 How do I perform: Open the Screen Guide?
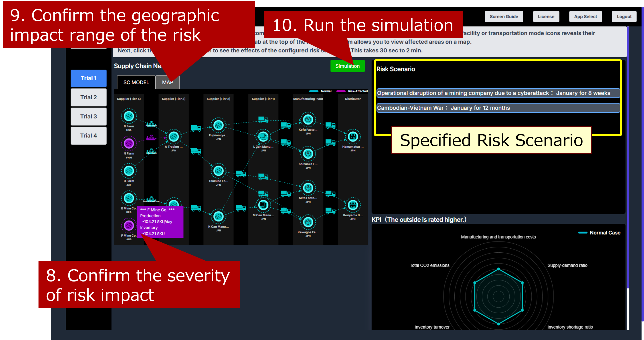coord(504,16)
